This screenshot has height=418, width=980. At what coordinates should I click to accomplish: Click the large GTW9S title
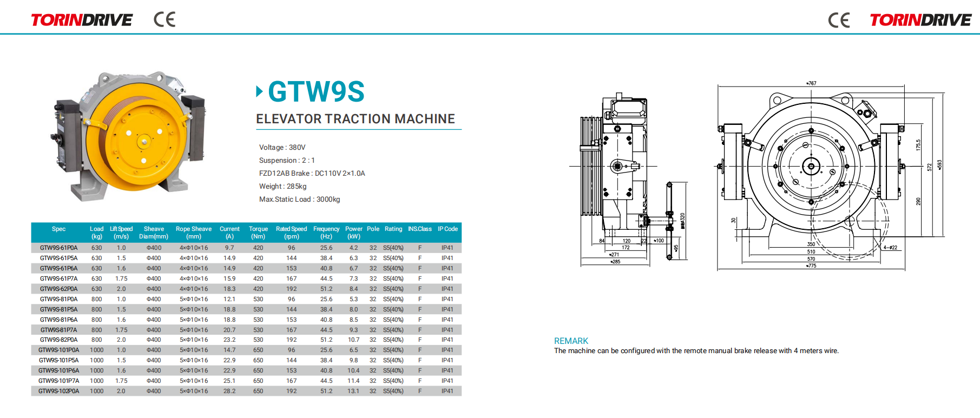pyautogui.click(x=316, y=91)
